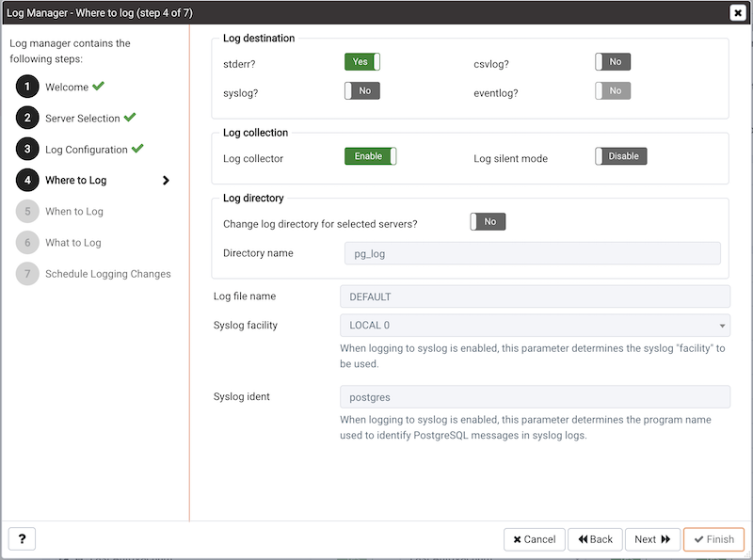
Task: Click the green checkmark beside Welcome
Action: (x=99, y=86)
